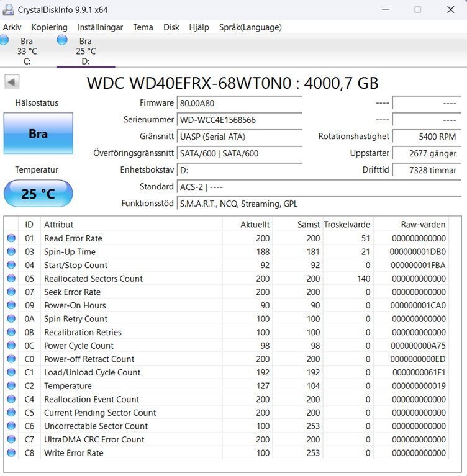467x476 pixels.
Task: Click the rotation speed value 5400 RPM
Action: coord(427,137)
